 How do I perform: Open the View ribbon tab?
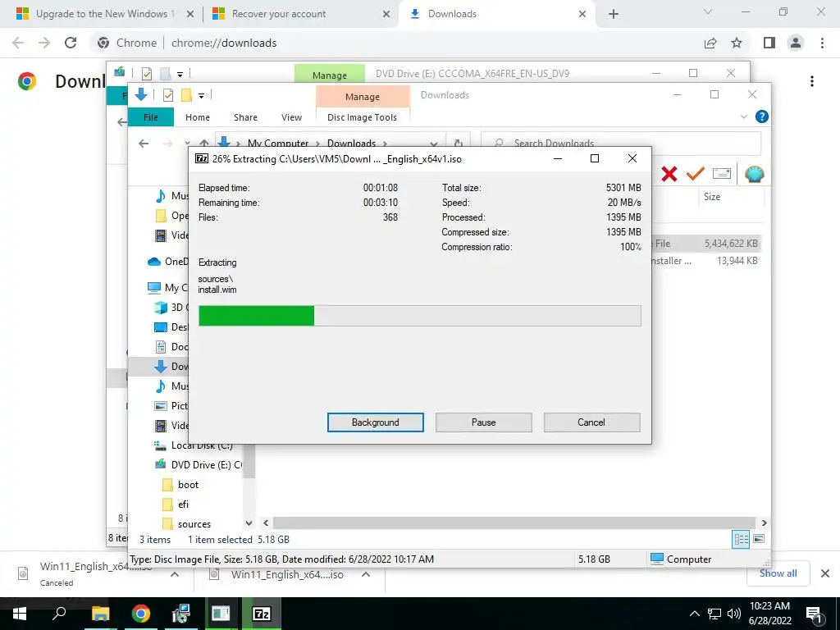[x=291, y=117]
